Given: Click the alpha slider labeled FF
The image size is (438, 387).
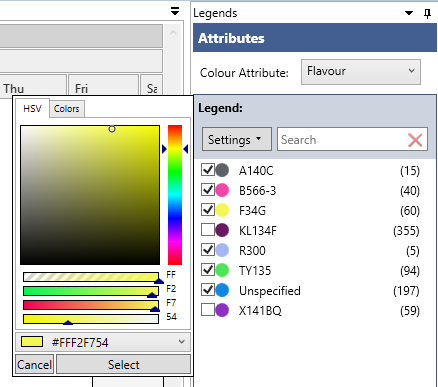Looking at the screenshot, I should click(91, 277).
